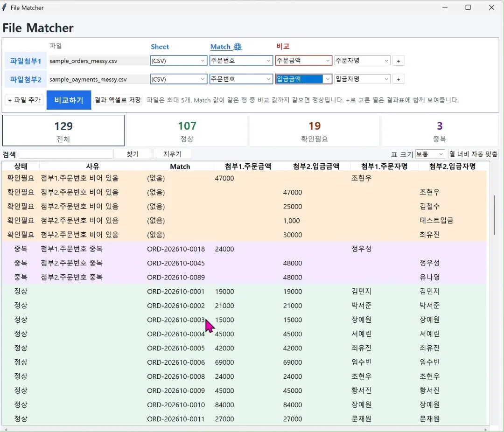504x432 pixels.
Task: Open Sheet dropdown for sample_orders_messy.csv
Action: click(x=178, y=61)
